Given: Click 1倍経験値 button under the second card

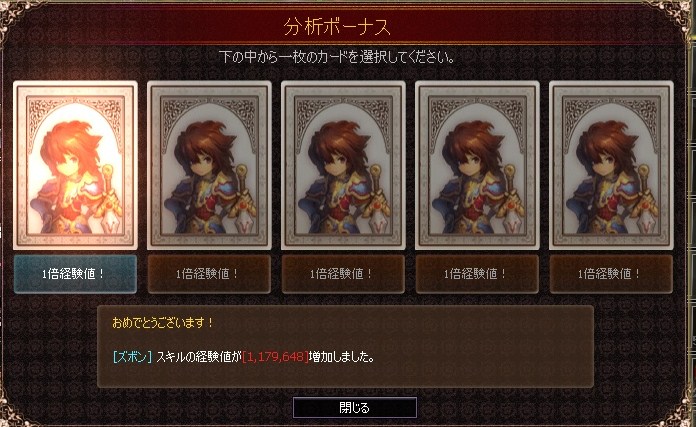Looking at the screenshot, I should coord(209,274).
